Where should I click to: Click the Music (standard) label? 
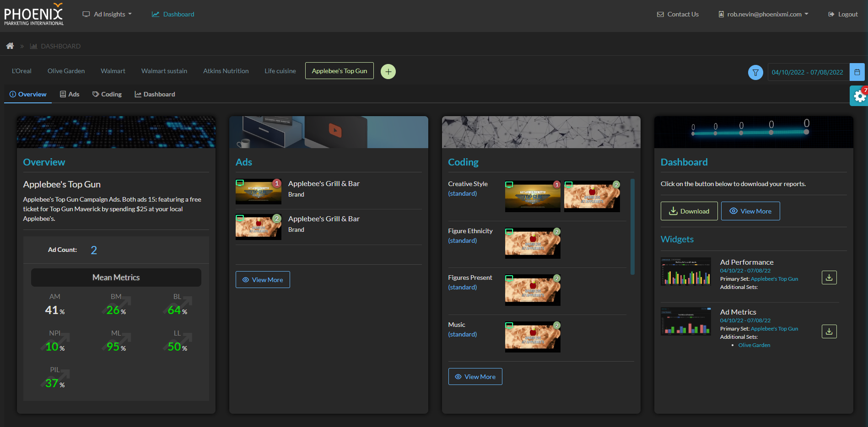tap(463, 329)
